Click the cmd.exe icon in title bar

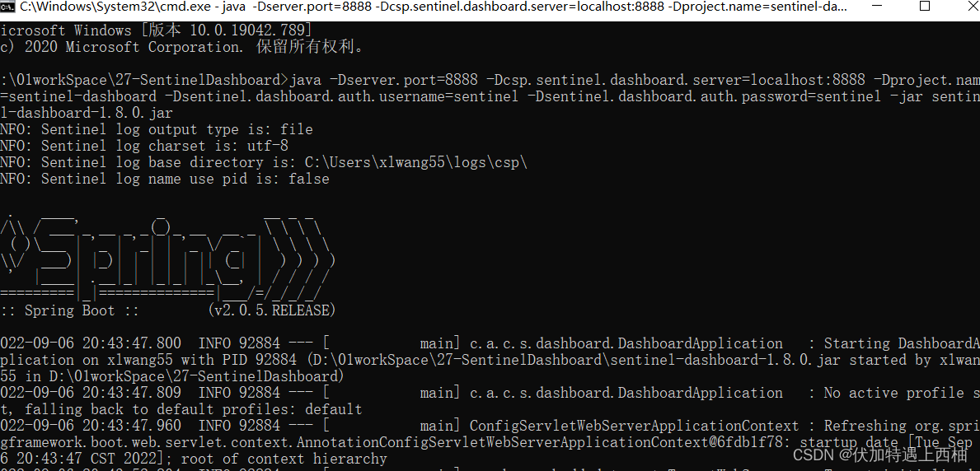[x=8, y=8]
